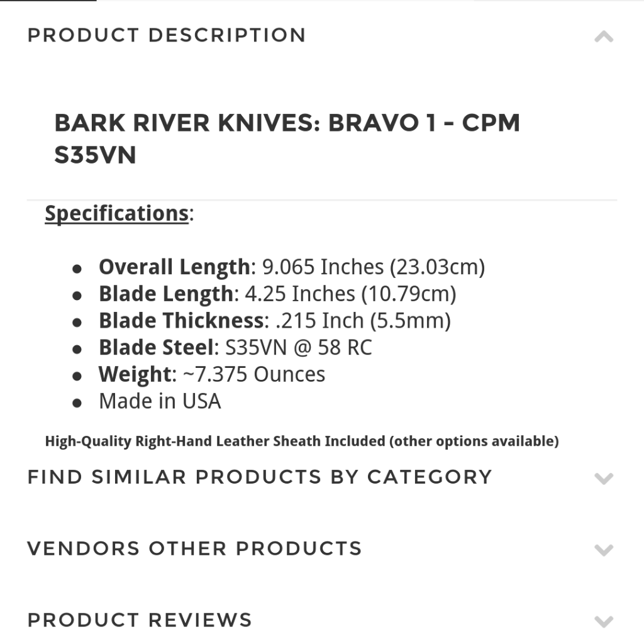Click the bullet beside Made in USA

pyautogui.click(x=77, y=403)
